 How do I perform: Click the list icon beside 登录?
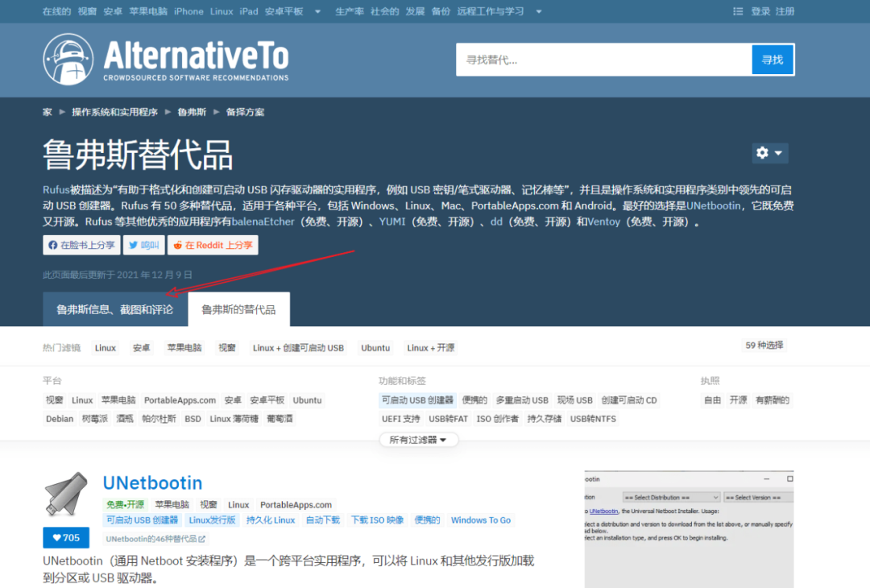click(x=738, y=11)
